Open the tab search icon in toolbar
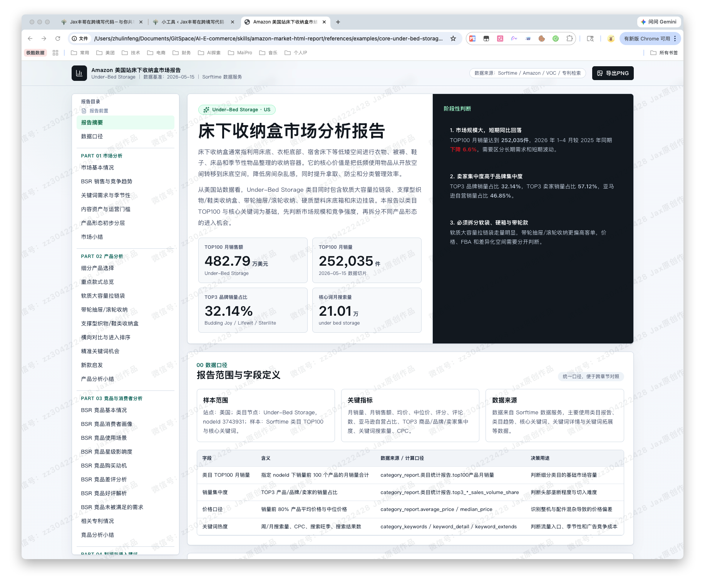The image size is (705, 588). click(590, 39)
